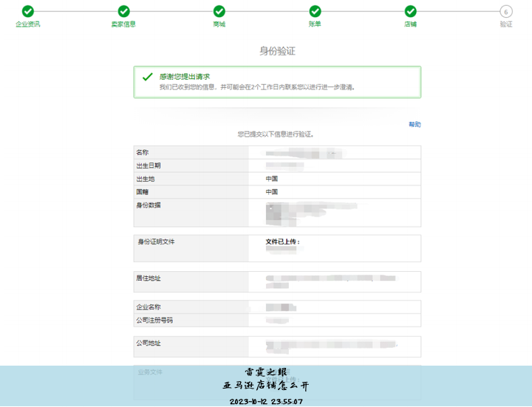Click the green checkmark in the thank-you banner
This screenshot has height=407, width=532.
pyautogui.click(x=147, y=77)
